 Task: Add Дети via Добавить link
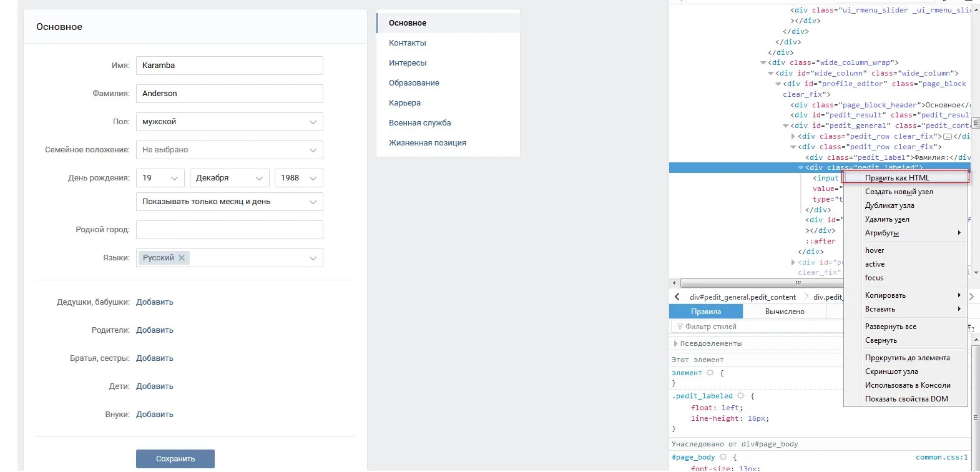coord(155,386)
